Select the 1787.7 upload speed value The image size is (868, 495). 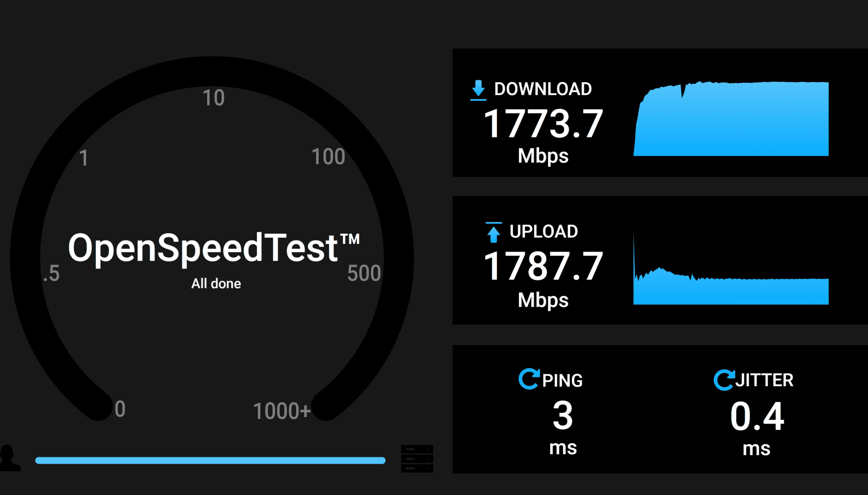coord(543,266)
